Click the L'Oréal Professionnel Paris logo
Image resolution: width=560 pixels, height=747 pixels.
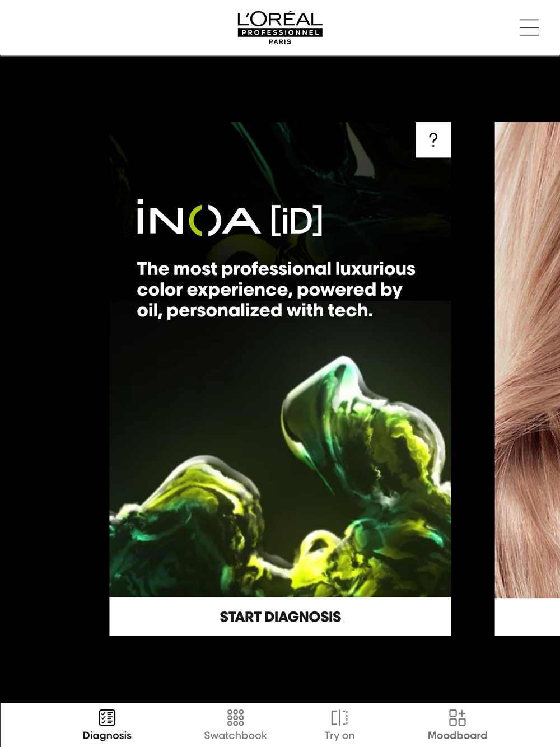coord(280,28)
